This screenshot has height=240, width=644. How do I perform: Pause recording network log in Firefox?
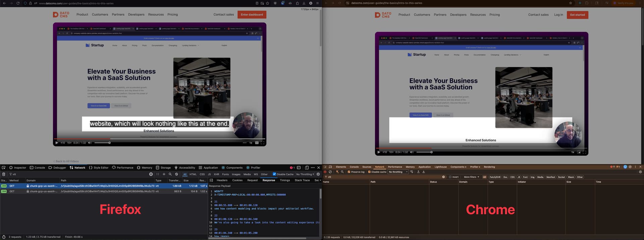(158, 174)
